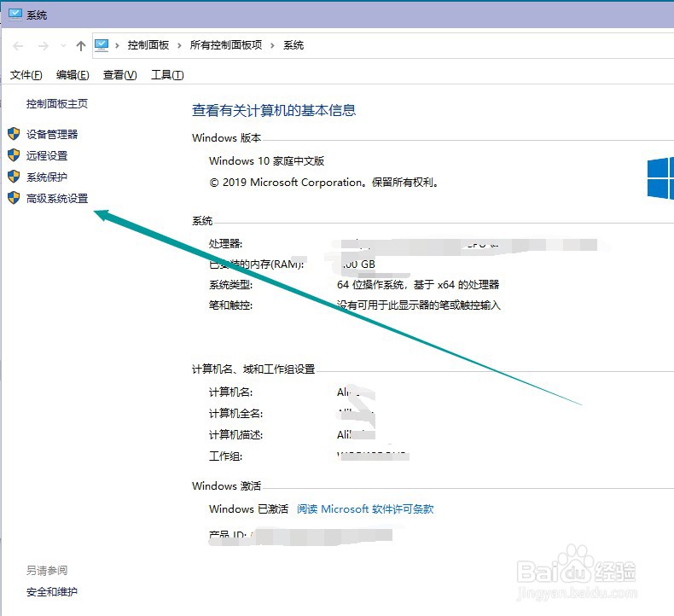Click the 计算机名、域和工作组设置 section heading
This screenshot has height=616, width=674.
click(x=253, y=369)
